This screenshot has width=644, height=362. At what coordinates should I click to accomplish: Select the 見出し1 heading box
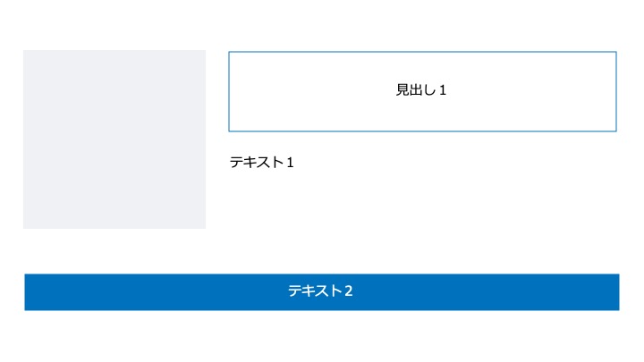click(x=422, y=91)
